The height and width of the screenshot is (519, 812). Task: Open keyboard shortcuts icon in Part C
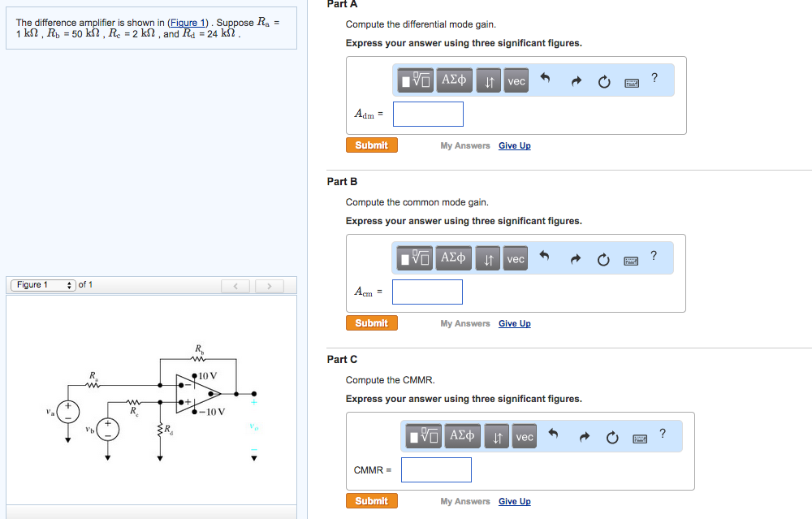tap(640, 439)
